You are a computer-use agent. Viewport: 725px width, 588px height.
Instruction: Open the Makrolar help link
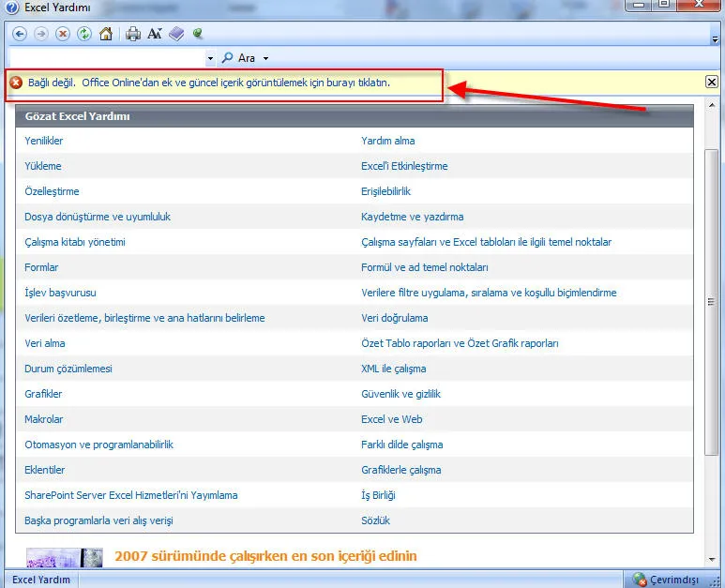click(44, 419)
